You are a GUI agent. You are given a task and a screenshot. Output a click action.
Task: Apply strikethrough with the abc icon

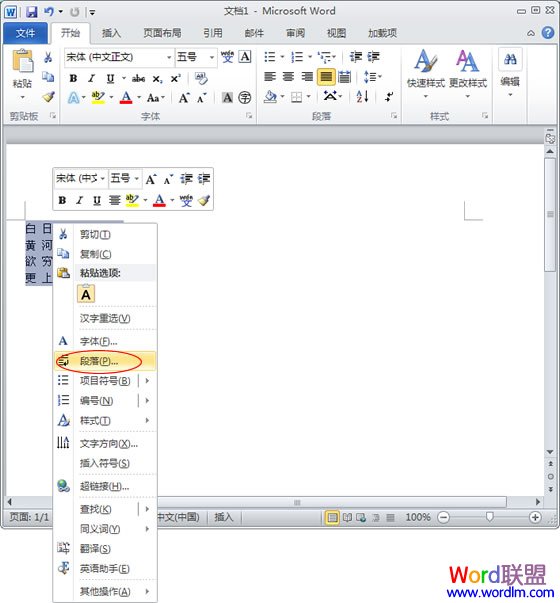point(138,79)
